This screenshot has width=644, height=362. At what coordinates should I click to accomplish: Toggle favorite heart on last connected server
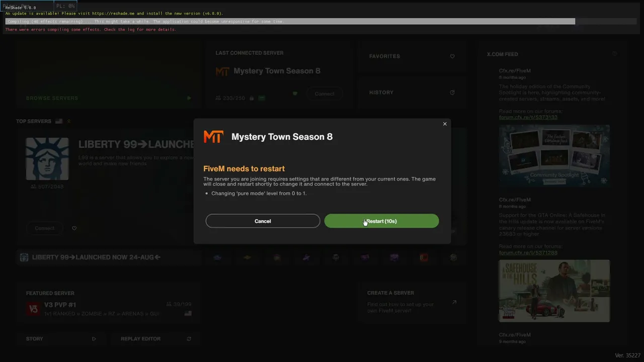pyautogui.click(x=295, y=94)
